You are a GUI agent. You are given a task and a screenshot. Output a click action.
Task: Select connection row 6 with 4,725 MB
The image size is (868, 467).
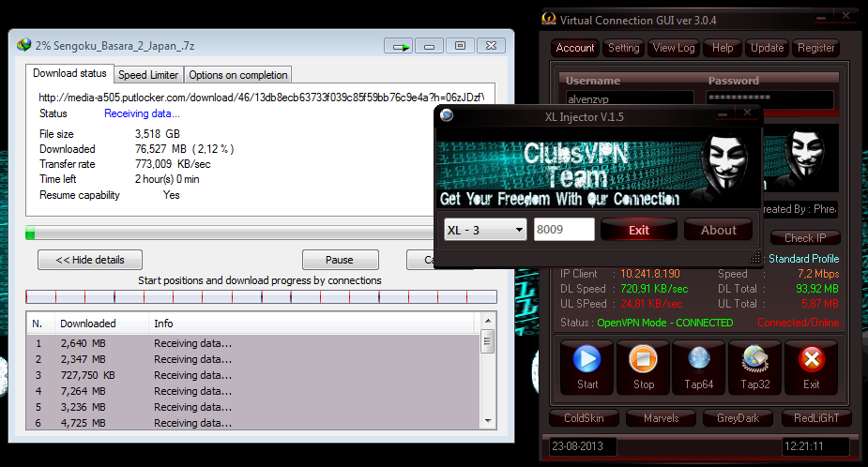tap(253, 422)
